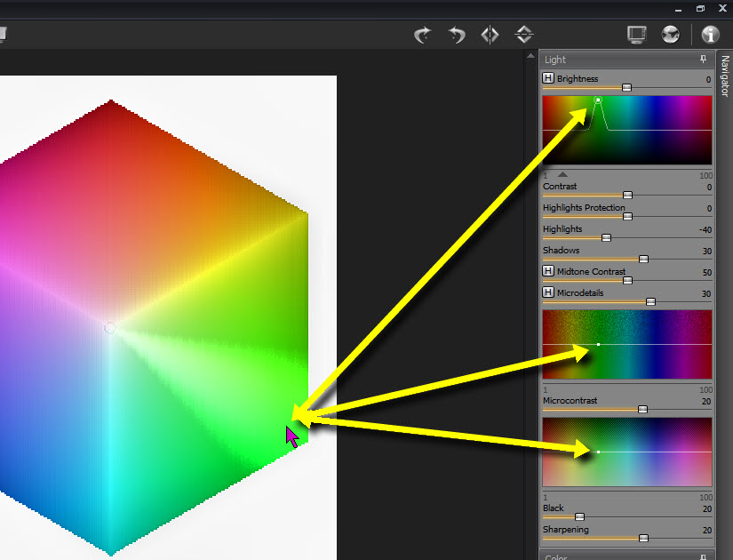Click the Microcontrast value 20
This screenshot has height=560, width=733.
pos(706,402)
